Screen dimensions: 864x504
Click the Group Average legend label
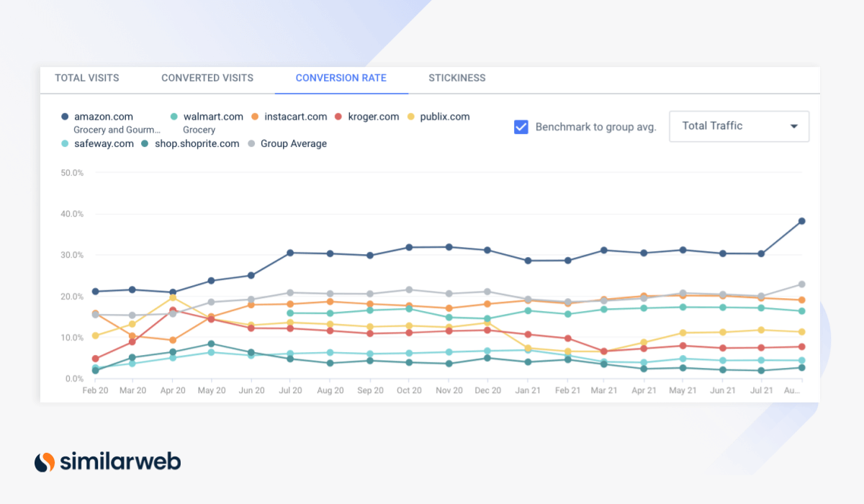(x=293, y=144)
